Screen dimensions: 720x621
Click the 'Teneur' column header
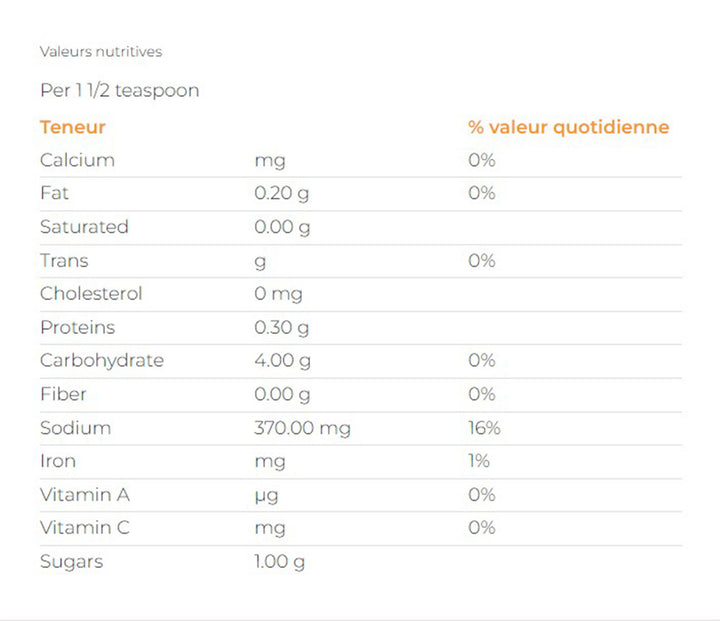tap(72, 127)
